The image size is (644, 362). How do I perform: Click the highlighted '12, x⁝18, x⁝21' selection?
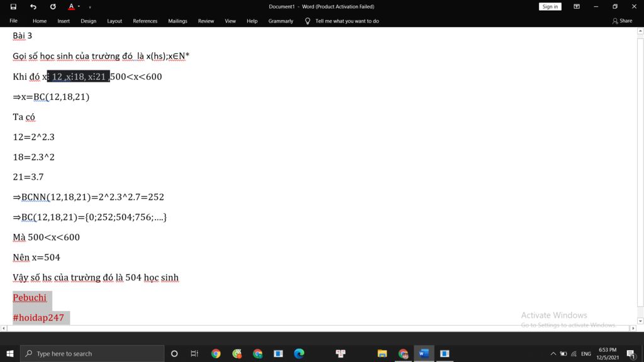click(x=79, y=76)
